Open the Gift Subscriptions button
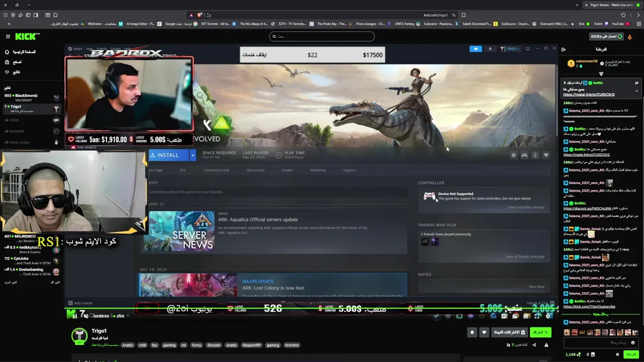The image size is (644, 362). 510,332
